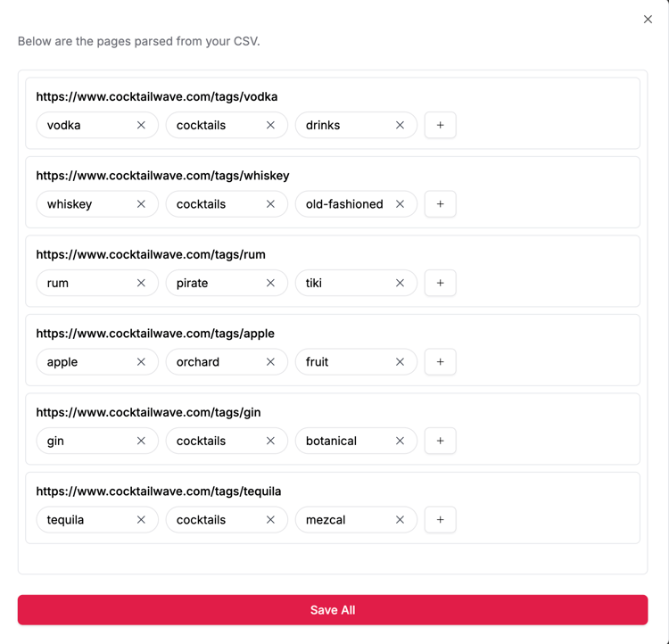The image size is (669, 644).
Task: Add a tag to the vodka page
Action: point(440,126)
